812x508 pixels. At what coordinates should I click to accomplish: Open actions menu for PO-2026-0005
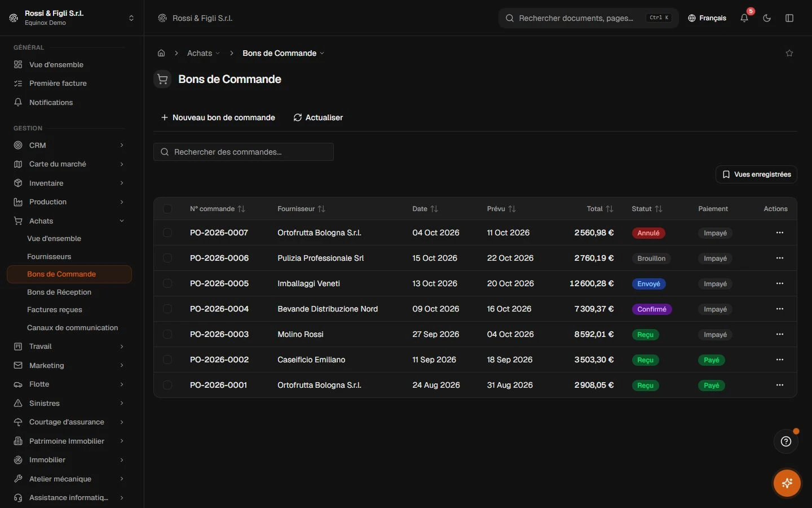click(780, 283)
